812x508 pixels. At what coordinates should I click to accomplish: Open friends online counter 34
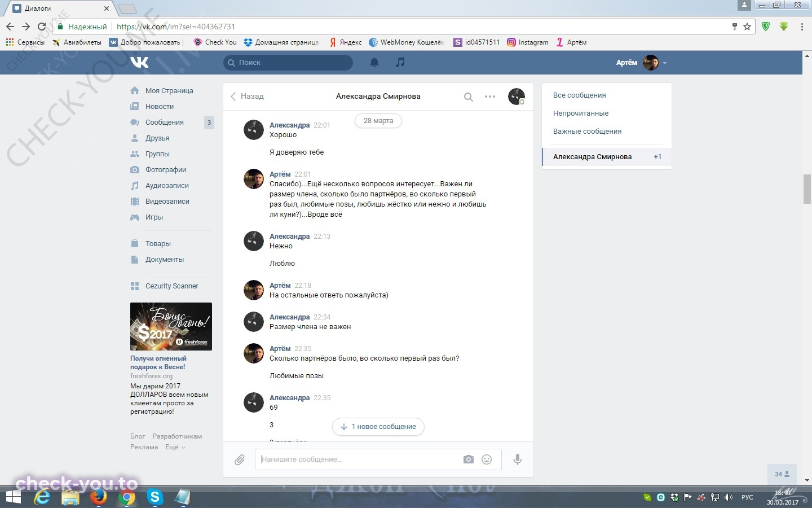pos(782,474)
